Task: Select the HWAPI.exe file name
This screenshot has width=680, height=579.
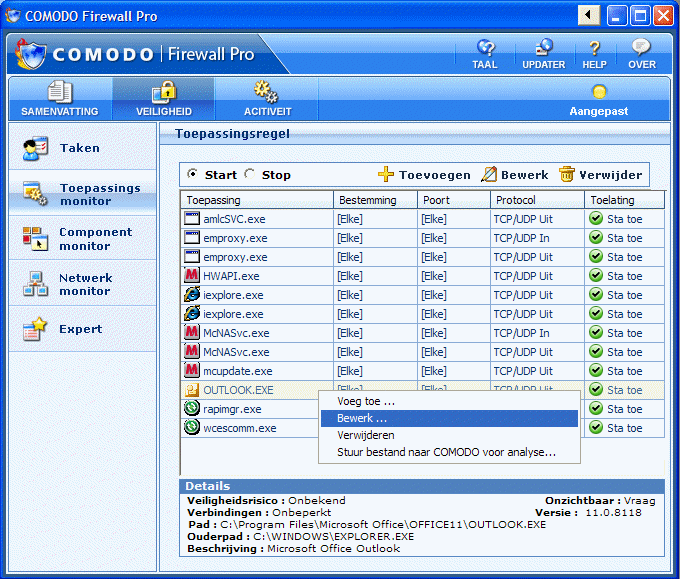Action: pyautogui.click(x=231, y=276)
